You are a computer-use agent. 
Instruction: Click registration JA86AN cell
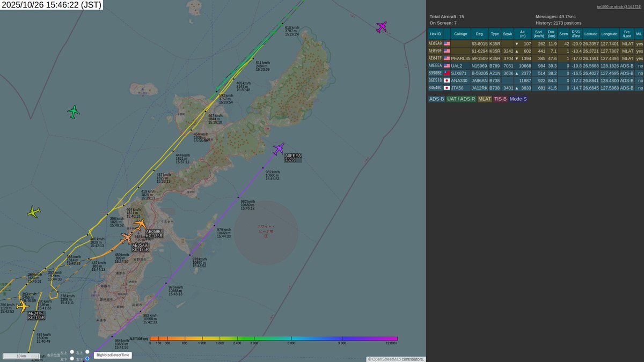click(x=480, y=80)
